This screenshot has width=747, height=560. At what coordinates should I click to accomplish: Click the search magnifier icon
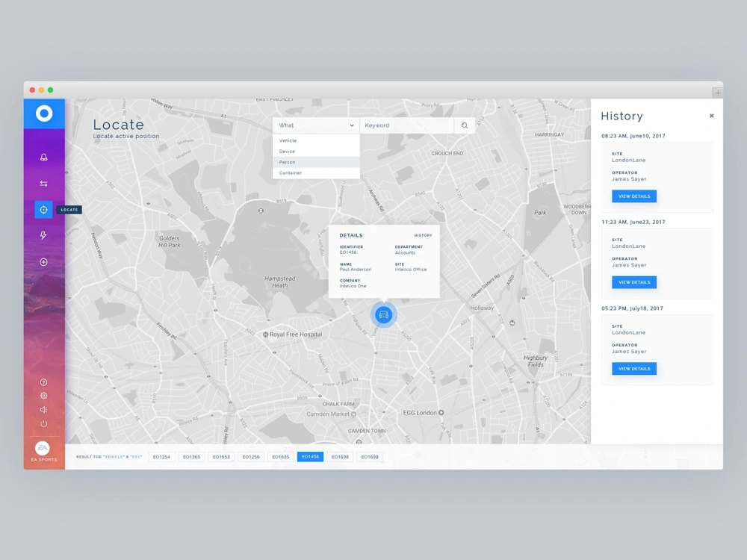point(465,125)
